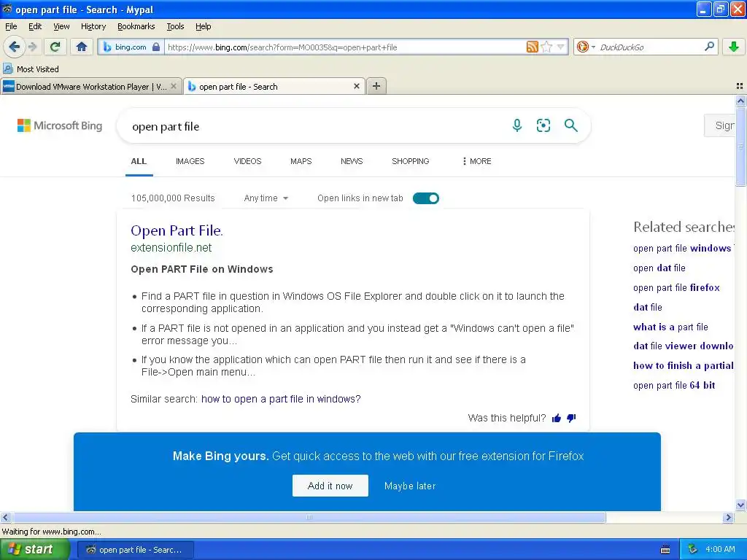The width and height of the screenshot is (747, 560).
Task: Open the Help menu
Action: click(x=203, y=26)
